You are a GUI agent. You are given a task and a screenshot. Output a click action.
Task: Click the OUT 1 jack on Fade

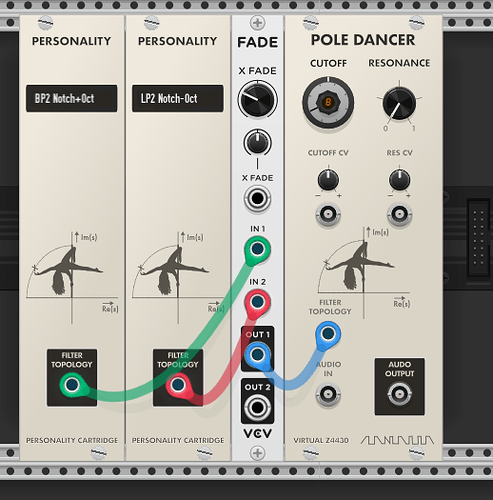pyautogui.click(x=257, y=354)
